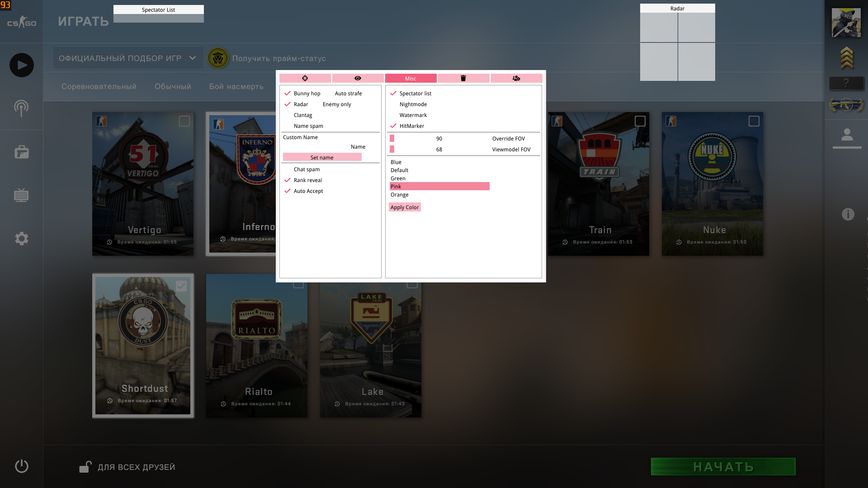Screen dimensions: 868x488
Task: Toggle the Vertigo map selection checkbox
Action: tap(184, 121)
